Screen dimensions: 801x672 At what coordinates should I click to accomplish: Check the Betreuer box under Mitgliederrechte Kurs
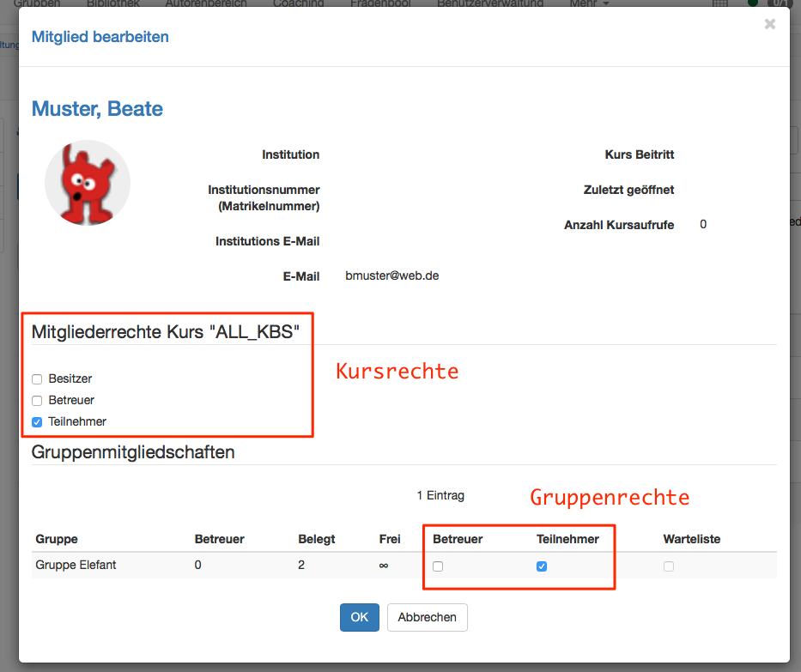click(37, 400)
